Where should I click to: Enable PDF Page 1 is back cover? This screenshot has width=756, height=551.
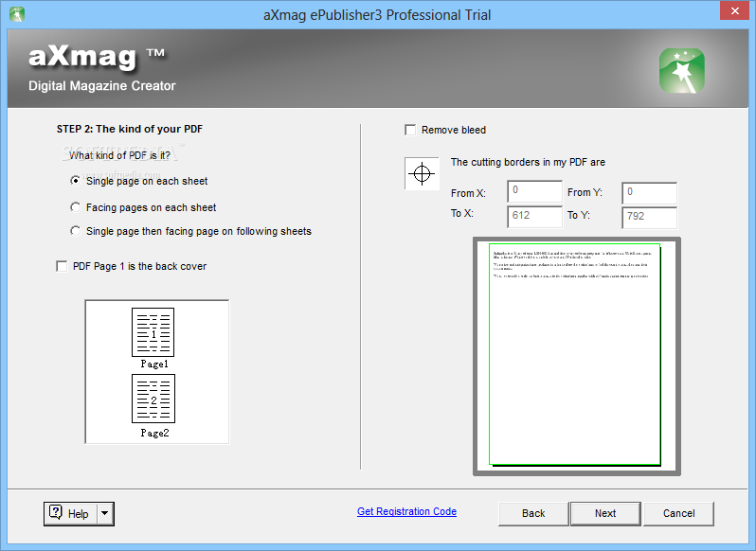(x=62, y=266)
